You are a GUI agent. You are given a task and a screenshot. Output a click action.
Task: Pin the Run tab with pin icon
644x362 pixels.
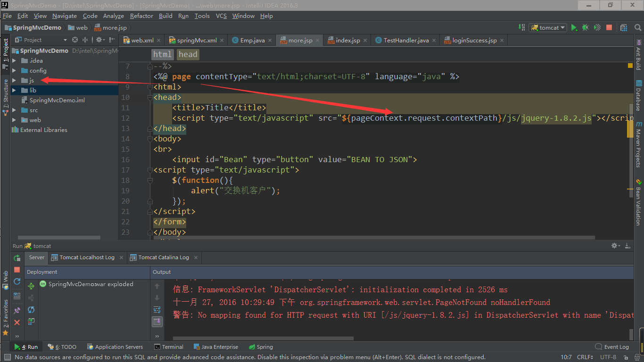tap(17, 311)
